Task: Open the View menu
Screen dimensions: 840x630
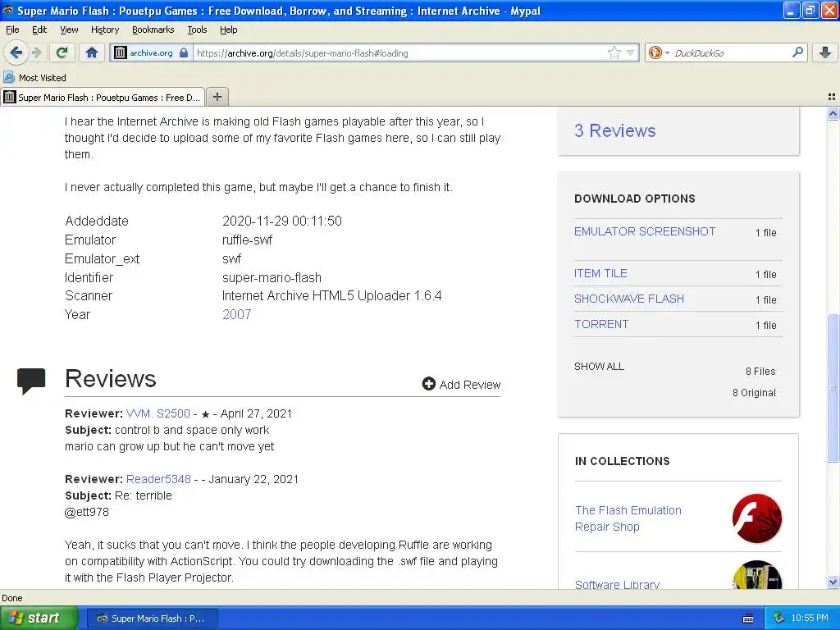Action: coord(69,30)
